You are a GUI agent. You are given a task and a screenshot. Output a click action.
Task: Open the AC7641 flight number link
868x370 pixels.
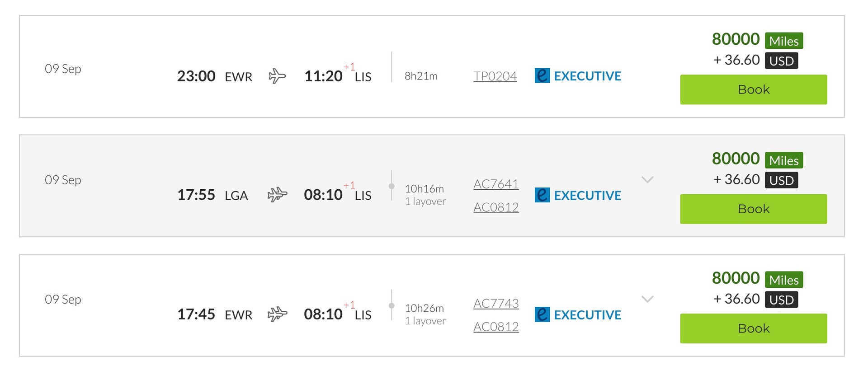click(x=495, y=183)
